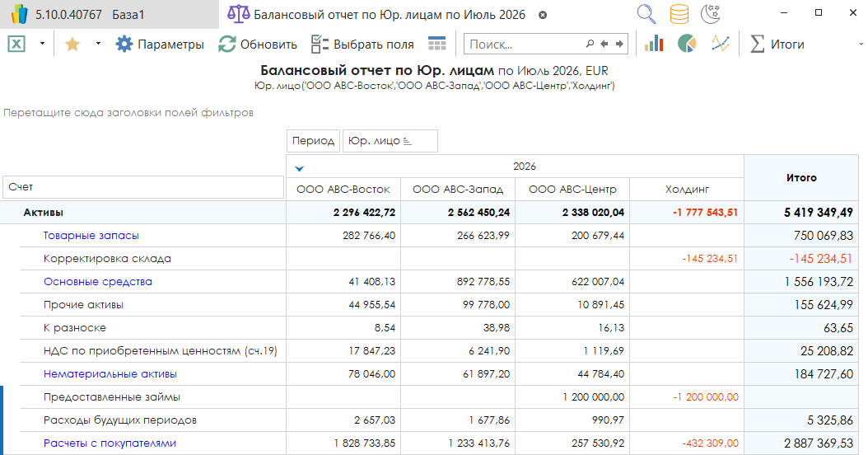Open the magnifier search icon in title bar

click(x=646, y=15)
